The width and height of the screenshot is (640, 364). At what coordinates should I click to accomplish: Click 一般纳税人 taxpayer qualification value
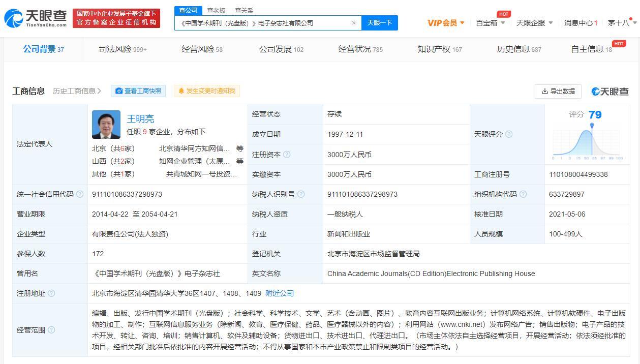click(345, 214)
